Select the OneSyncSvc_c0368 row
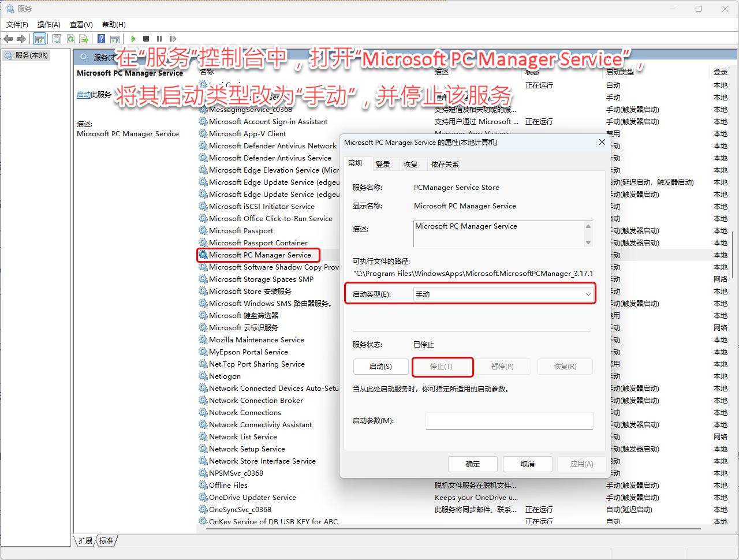 [x=240, y=509]
